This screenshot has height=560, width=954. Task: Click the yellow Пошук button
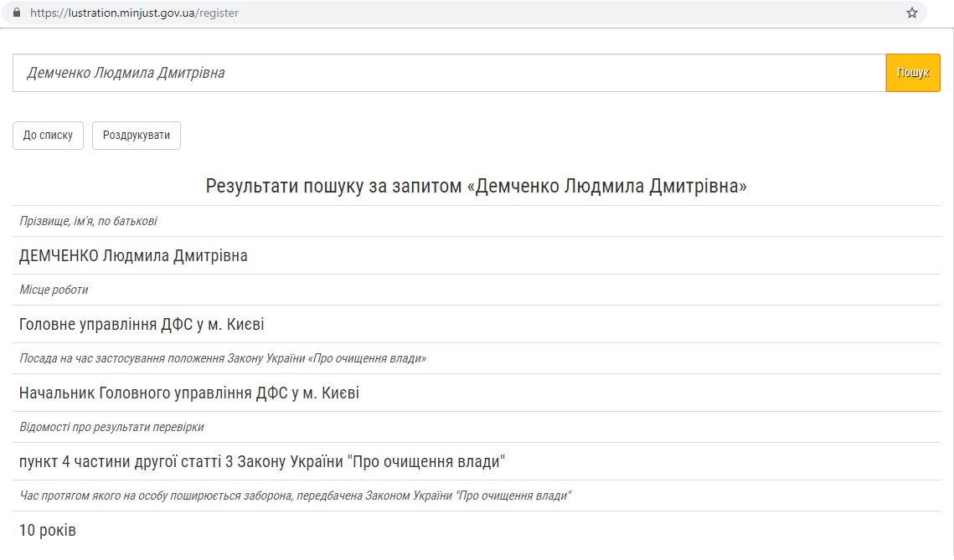click(913, 73)
